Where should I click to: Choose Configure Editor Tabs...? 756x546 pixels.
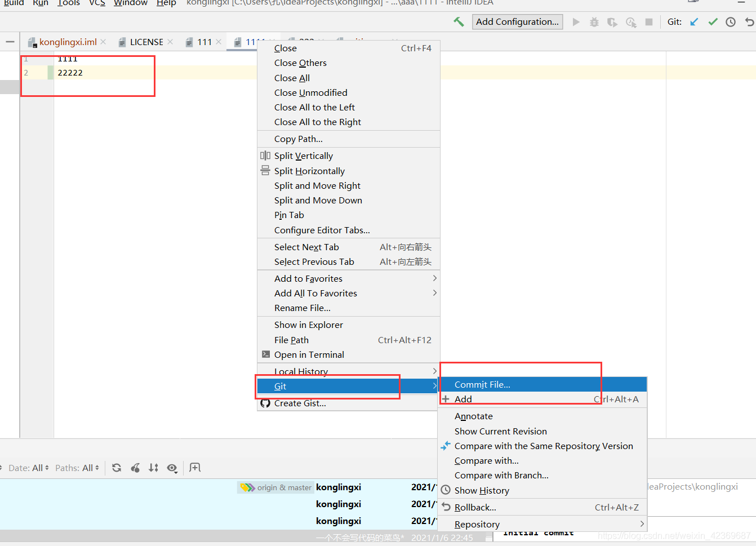click(x=348, y=230)
